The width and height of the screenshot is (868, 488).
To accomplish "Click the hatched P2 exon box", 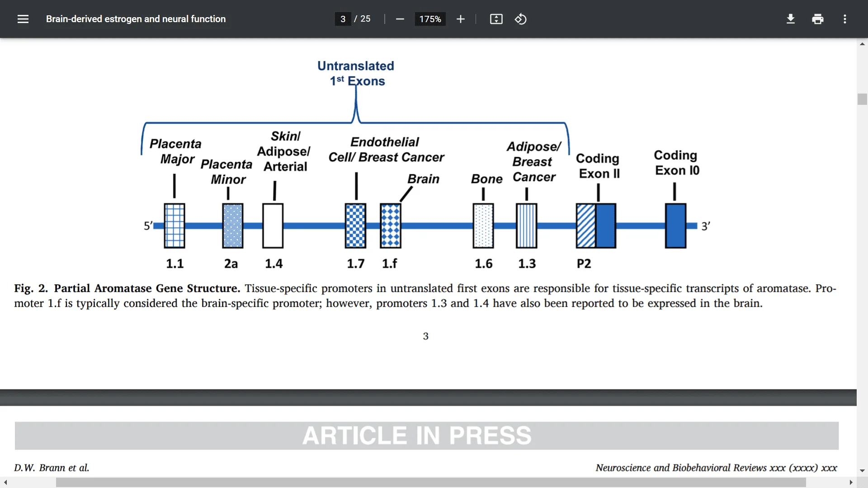I will point(586,225).
